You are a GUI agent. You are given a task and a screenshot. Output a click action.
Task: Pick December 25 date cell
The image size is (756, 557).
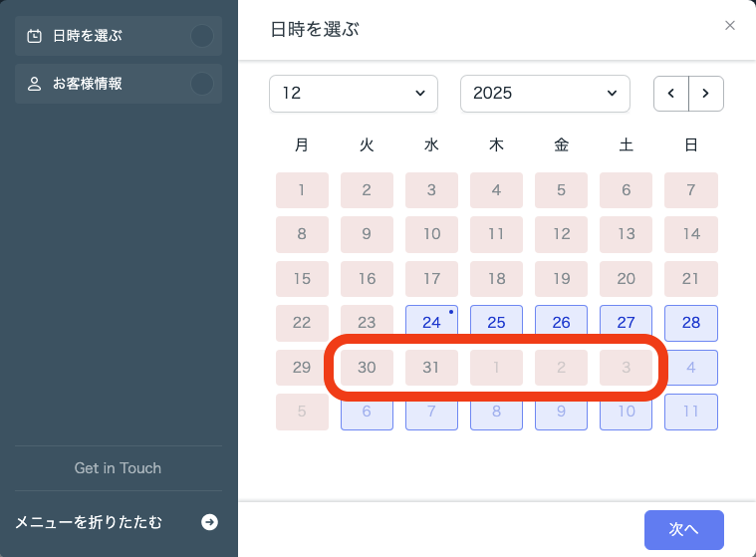[496, 323]
